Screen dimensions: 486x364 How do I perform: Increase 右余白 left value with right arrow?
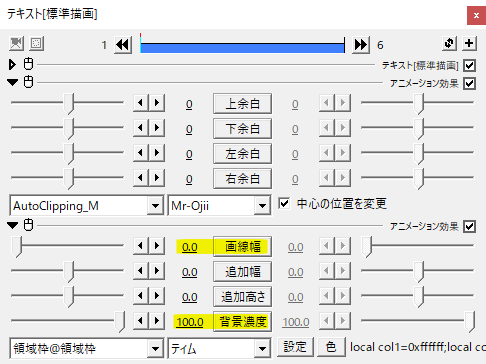[x=157, y=178]
